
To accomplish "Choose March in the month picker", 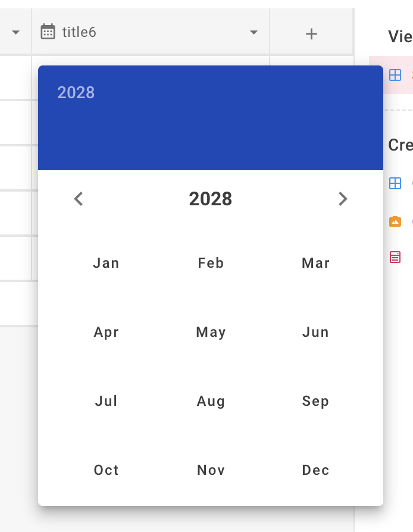I will click(x=315, y=262).
